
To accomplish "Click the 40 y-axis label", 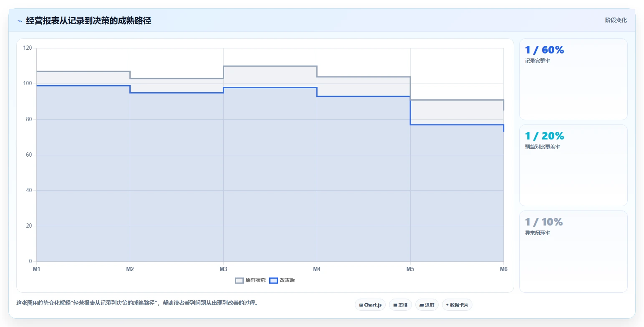I will [x=29, y=190].
